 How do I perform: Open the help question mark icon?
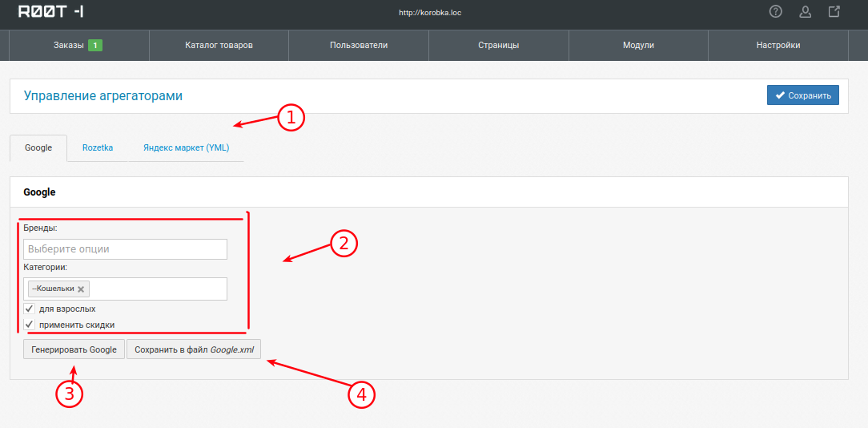point(776,12)
